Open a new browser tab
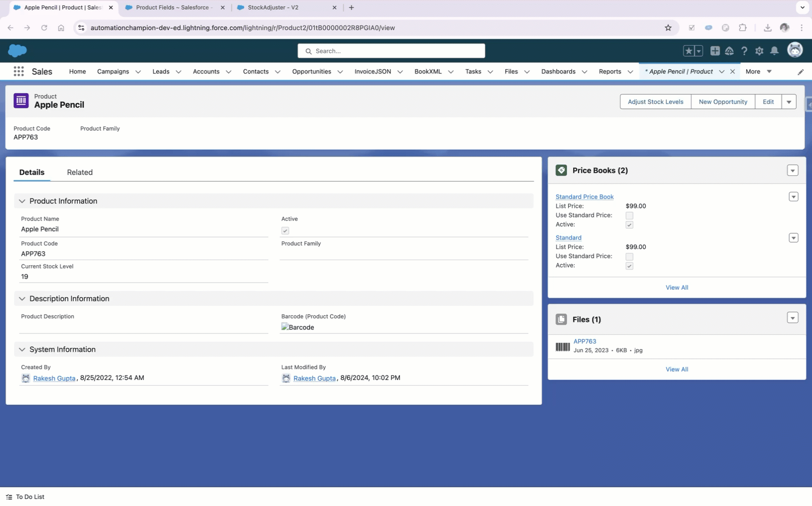The width and height of the screenshot is (812, 506). tap(351, 8)
